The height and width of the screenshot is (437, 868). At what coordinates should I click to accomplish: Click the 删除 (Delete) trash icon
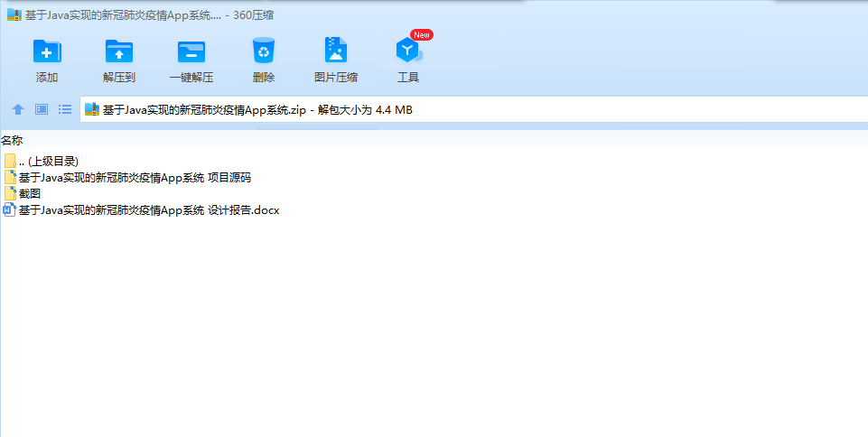[x=264, y=51]
